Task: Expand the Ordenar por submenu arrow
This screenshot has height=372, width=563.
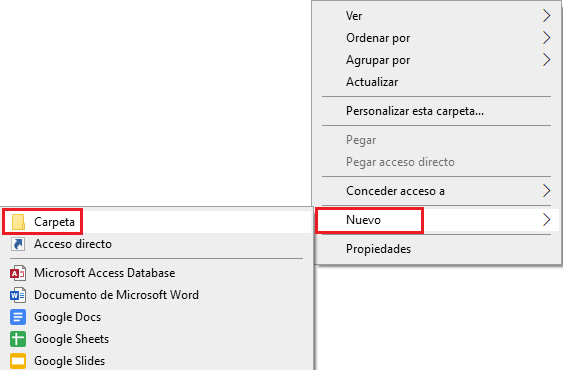Action: 546,38
